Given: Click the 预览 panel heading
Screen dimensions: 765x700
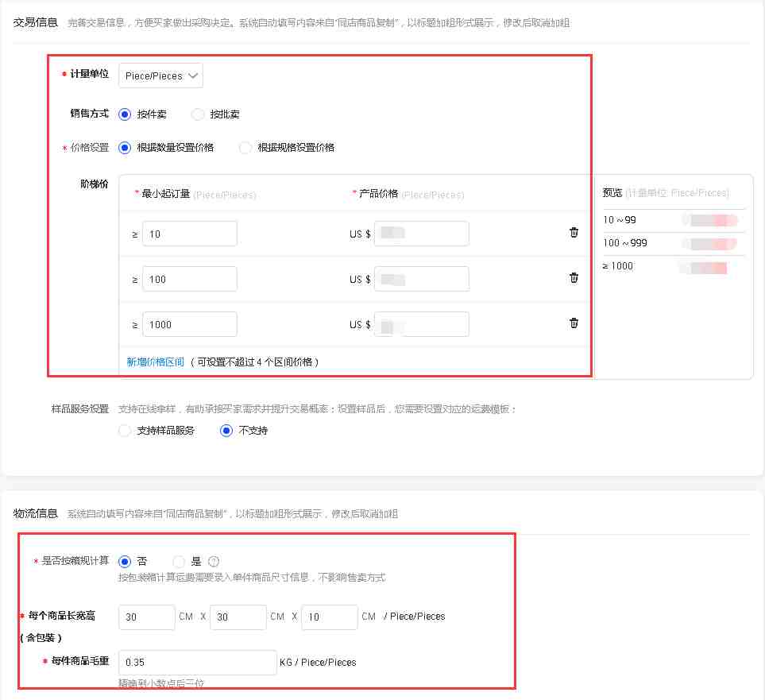Looking at the screenshot, I should pyautogui.click(x=612, y=193).
